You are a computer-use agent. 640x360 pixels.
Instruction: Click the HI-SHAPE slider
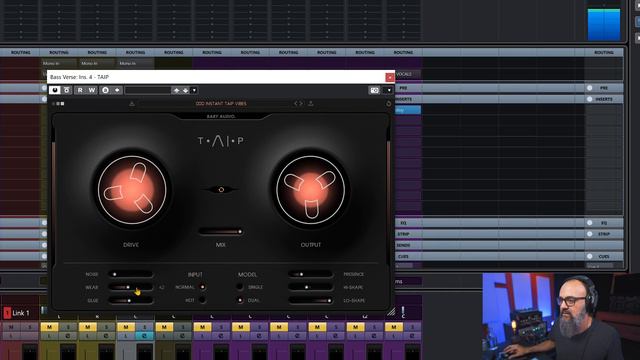tap(310, 287)
